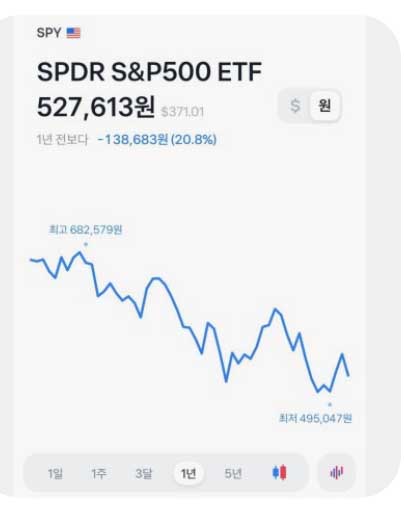Switch the chart to candlestick view
Image resolution: width=404 pixels, height=508 pixels.
pyautogui.click(x=279, y=472)
